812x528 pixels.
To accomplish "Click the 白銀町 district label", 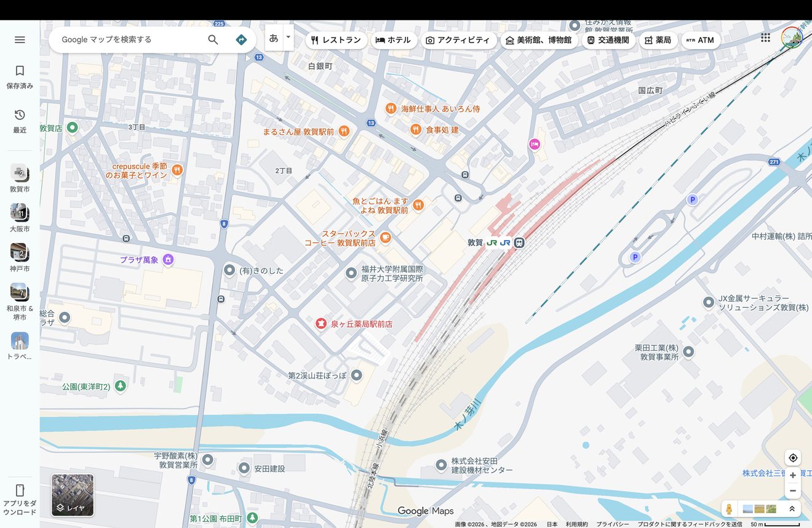I will (x=320, y=66).
